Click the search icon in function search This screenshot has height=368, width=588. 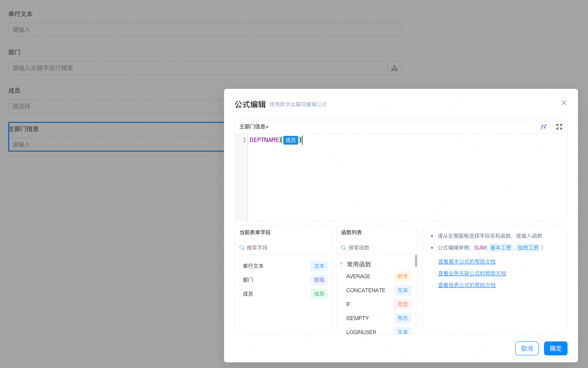pos(343,248)
